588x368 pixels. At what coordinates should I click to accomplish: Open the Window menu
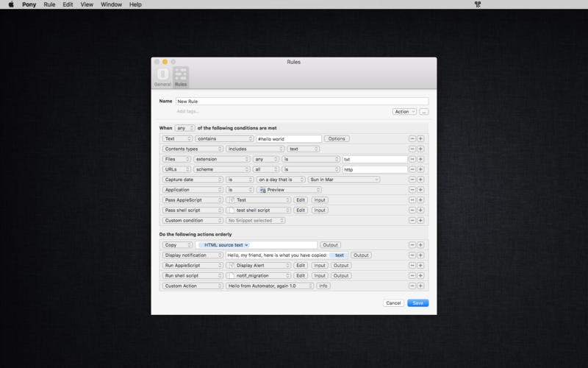pyautogui.click(x=111, y=4)
